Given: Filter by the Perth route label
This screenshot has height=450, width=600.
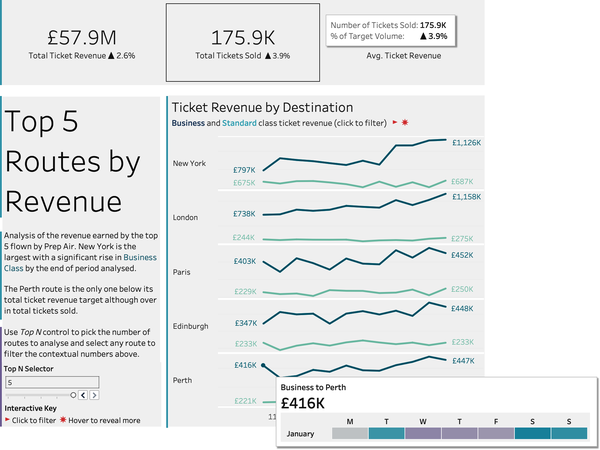Looking at the screenshot, I should click(184, 380).
